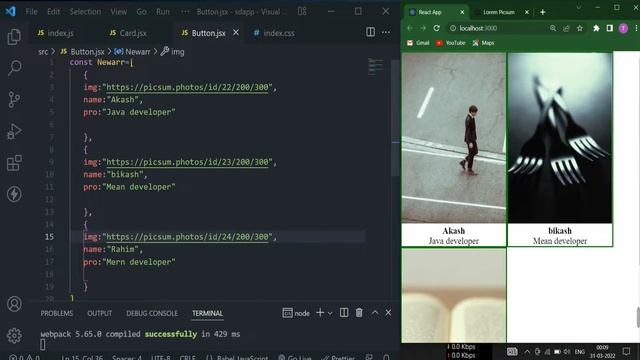Image resolution: width=640 pixels, height=360 pixels.
Task: Select the src breadcrumb
Action: [x=43, y=52]
